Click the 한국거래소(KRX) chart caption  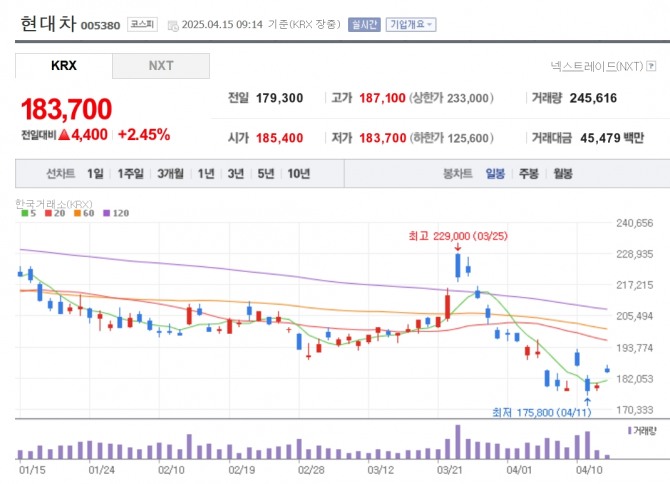(x=54, y=204)
